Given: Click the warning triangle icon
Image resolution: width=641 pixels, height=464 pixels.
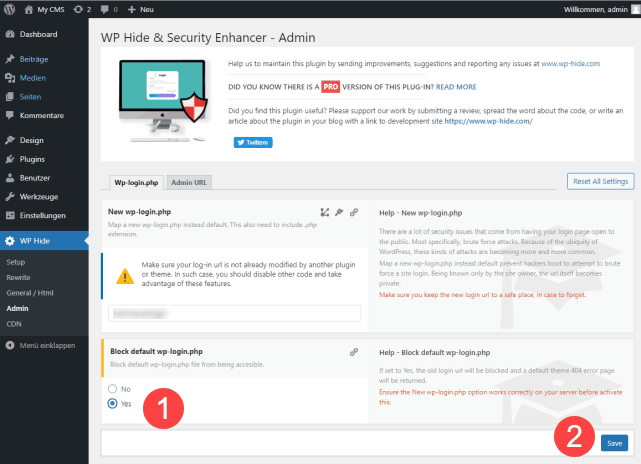Looking at the screenshot, I should click(125, 276).
